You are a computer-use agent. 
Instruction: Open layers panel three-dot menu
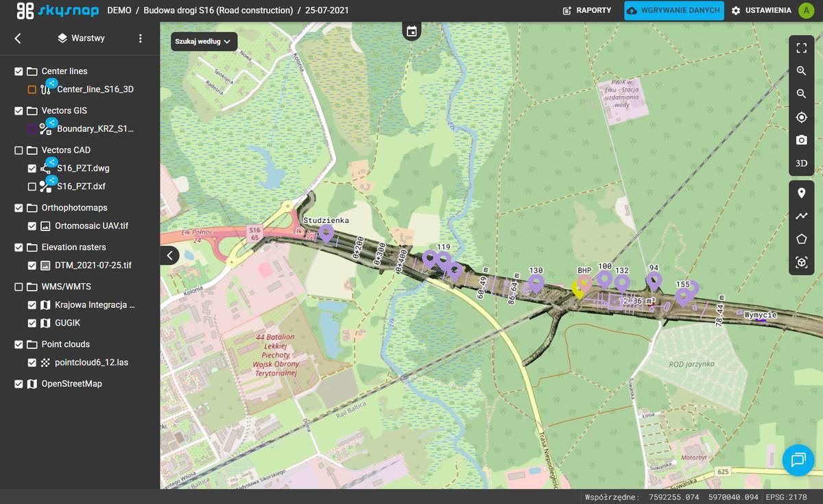(140, 38)
